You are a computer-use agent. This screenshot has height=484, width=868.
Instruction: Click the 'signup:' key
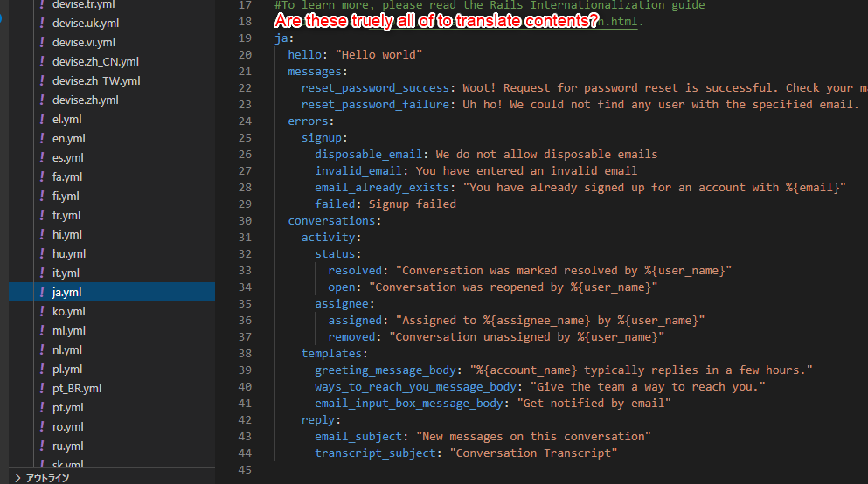324,138
